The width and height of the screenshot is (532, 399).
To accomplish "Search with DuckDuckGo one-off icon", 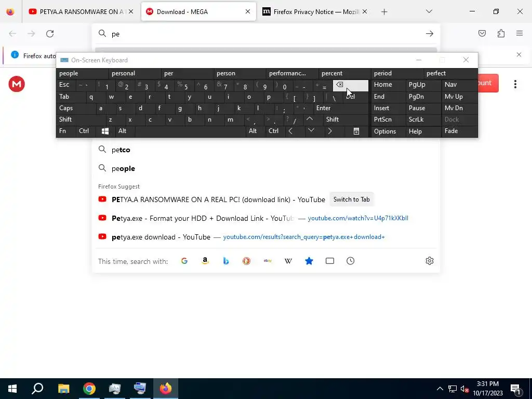I will (x=246, y=261).
